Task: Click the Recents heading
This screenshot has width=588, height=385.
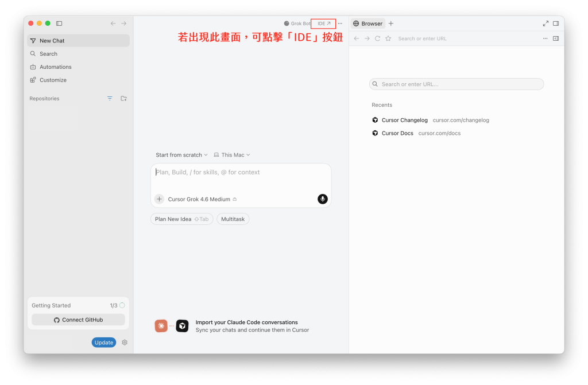Action: point(382,105)
